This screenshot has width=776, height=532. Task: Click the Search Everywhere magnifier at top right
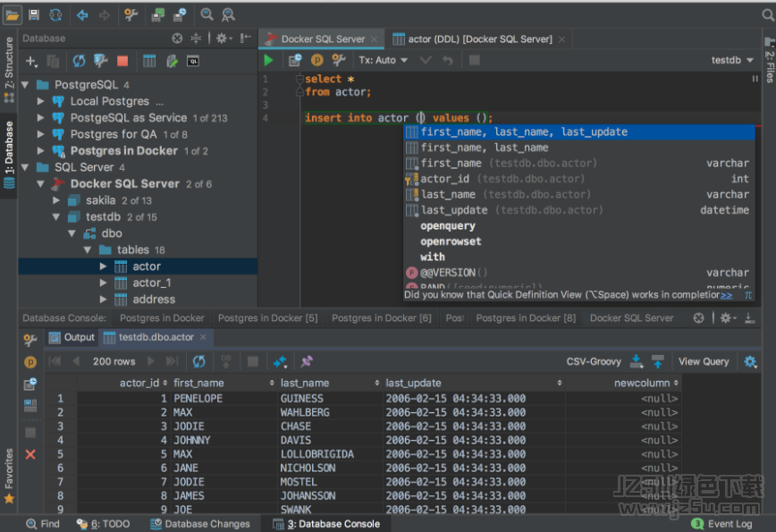click(768, 15)
